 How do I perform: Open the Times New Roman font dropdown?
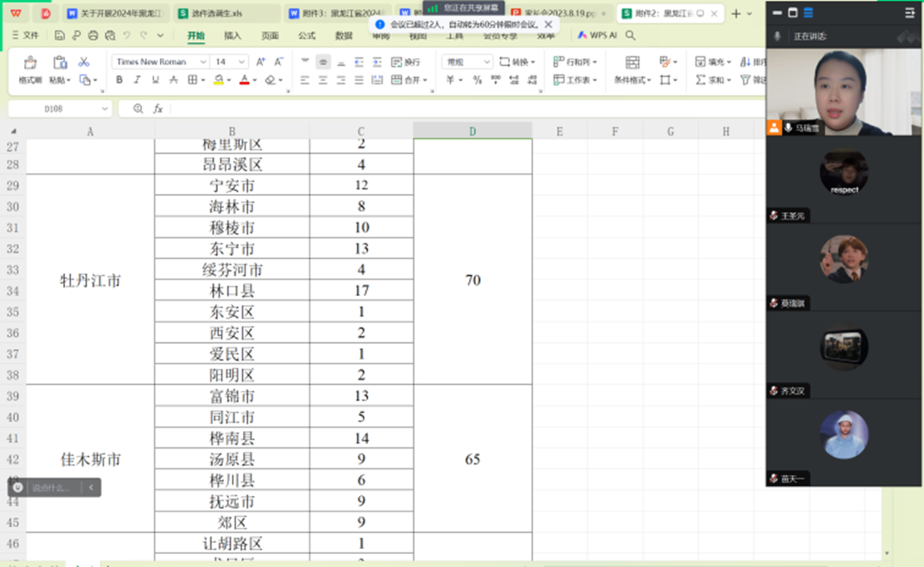click(161, 62)
